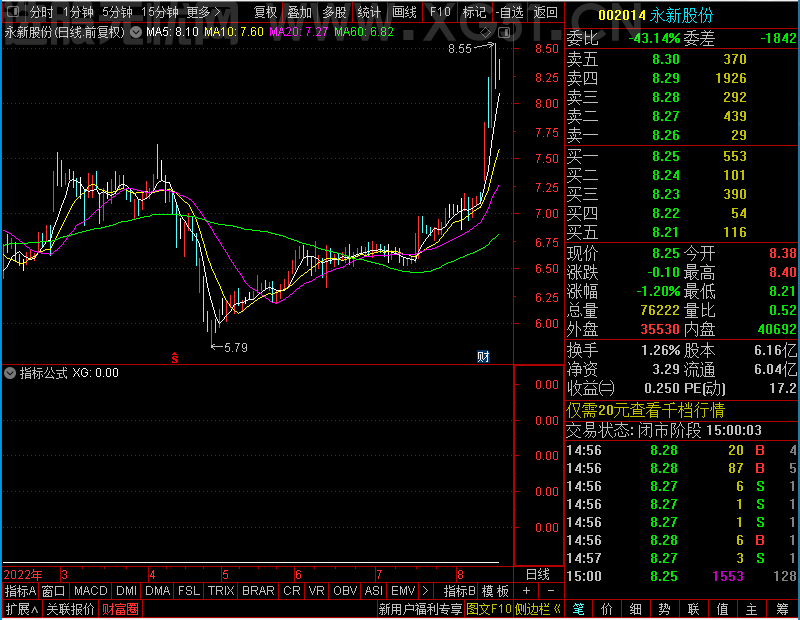The height and width of the screenshot is (620, 800).
Task: Switch to 5分钟 chart period
Action: coord(117,12)
